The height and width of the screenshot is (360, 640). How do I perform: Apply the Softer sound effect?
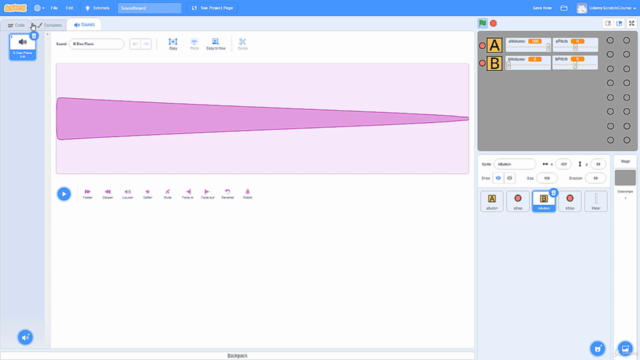click(147, 194)
